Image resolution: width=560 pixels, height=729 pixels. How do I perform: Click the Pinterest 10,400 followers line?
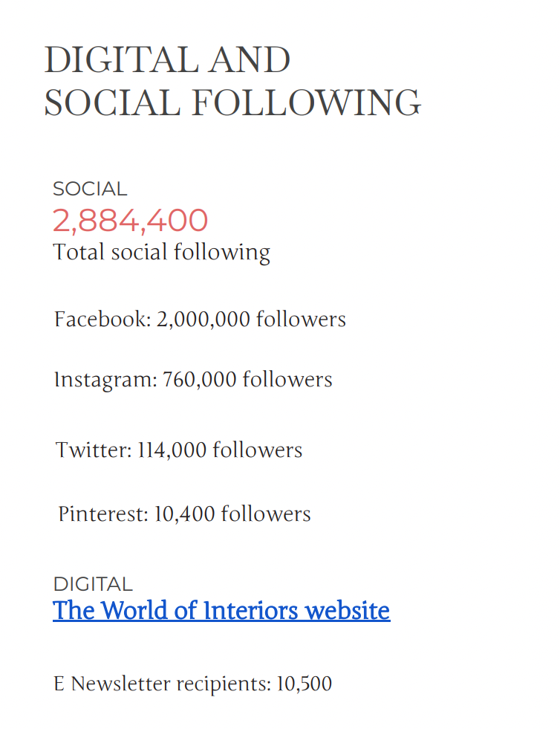184,514
